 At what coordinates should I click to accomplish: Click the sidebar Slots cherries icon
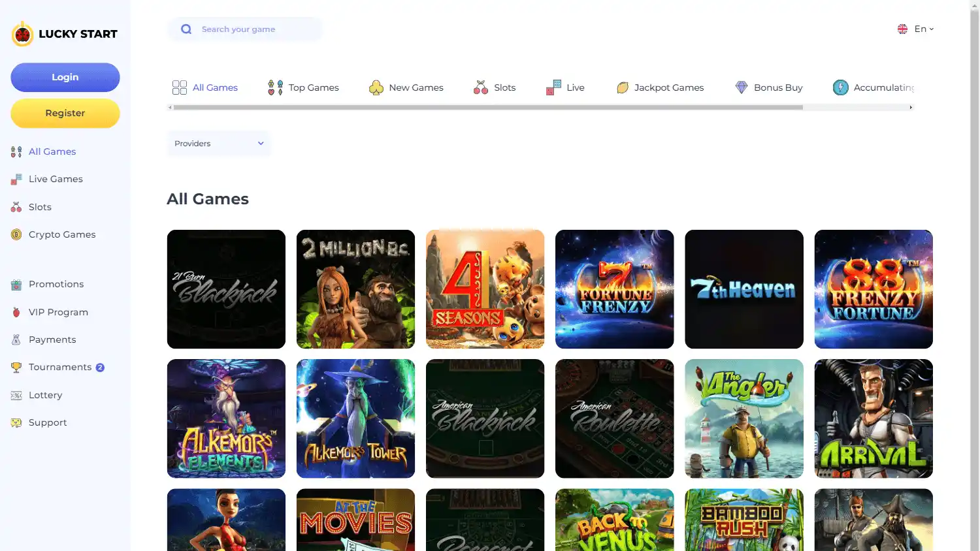(16, 207)
